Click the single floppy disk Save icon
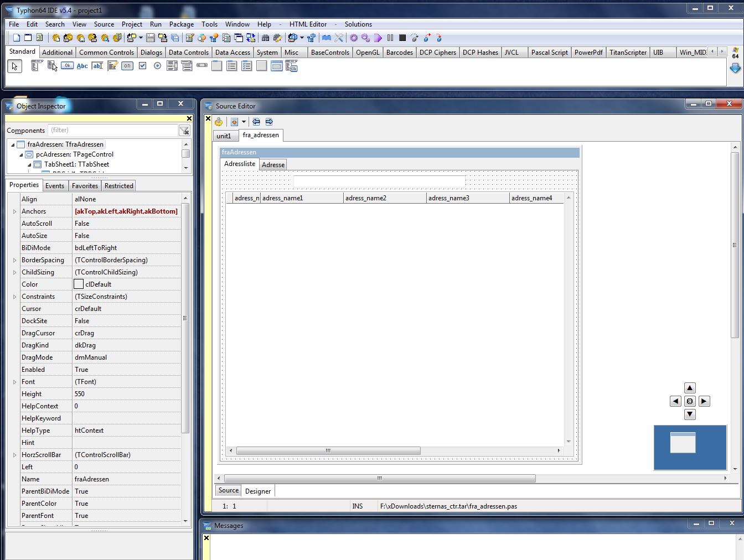744x560 pixels. pos(151,38)
